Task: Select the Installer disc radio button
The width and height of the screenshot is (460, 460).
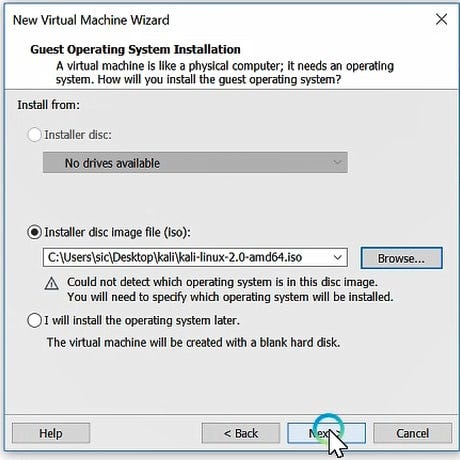Action: (x=34, y=135)
